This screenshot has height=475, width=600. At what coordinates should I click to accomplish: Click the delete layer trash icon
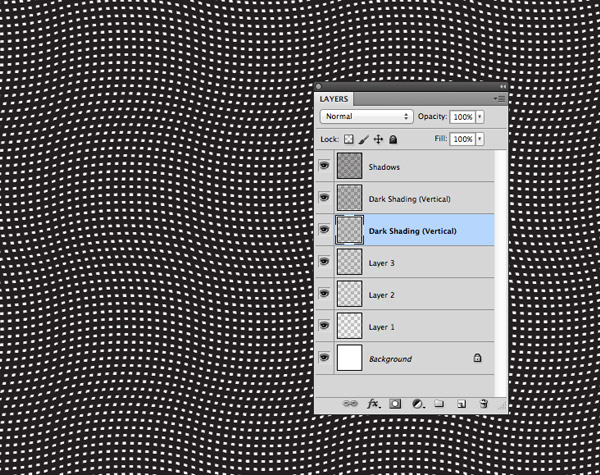pyautogui.click(x=483, y=404)
